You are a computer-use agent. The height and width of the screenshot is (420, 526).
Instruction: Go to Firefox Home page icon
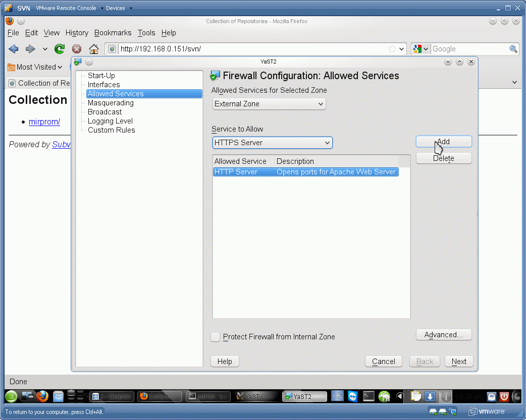(93, 49)
